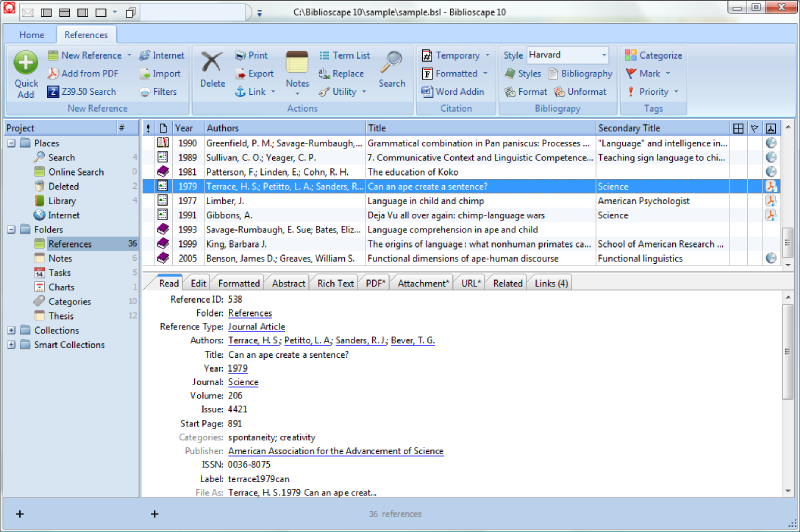This screenshot has width=800, height=532.
Task: Print the references
Action: coord(252,55)
